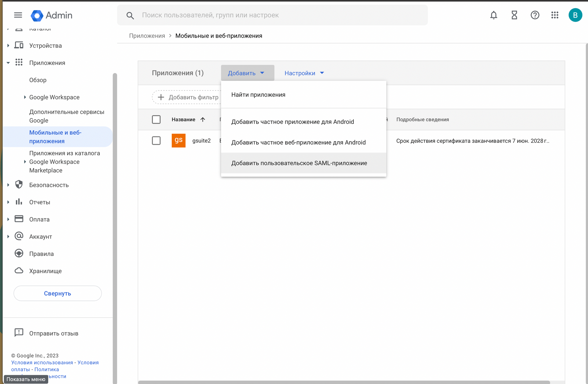Sort by Название column arrow
This screenshot has height=384, width=588.
203,120
